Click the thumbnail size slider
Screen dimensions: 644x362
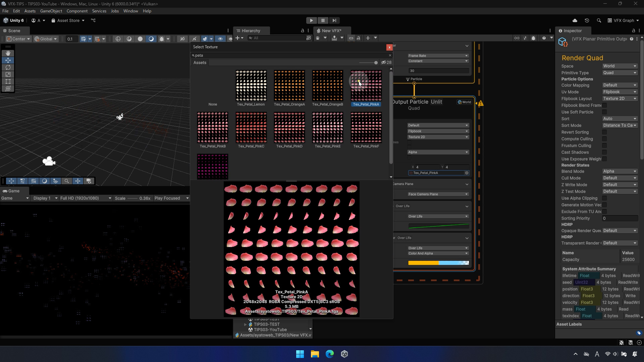(368, 63)
